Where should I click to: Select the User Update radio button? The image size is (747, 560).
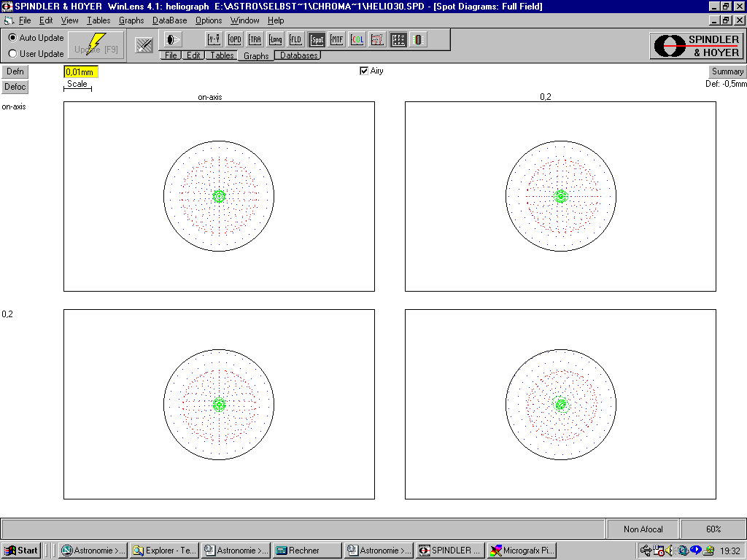pos(13,54)
